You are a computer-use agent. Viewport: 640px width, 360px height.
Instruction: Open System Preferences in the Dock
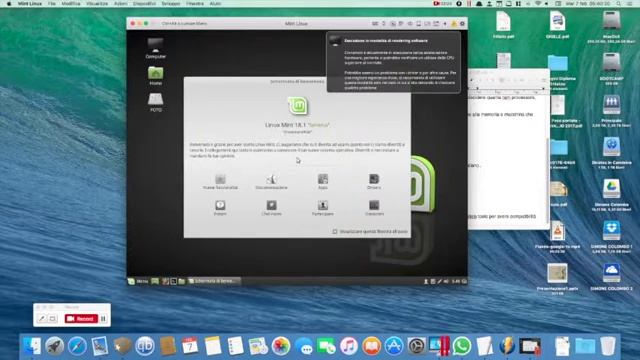point(417,346)
